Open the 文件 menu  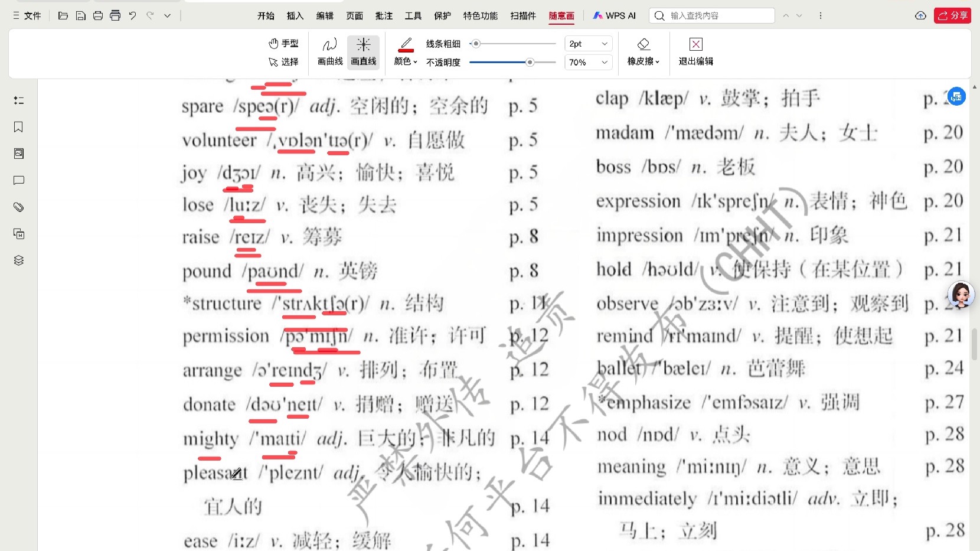tap(27, 16)
